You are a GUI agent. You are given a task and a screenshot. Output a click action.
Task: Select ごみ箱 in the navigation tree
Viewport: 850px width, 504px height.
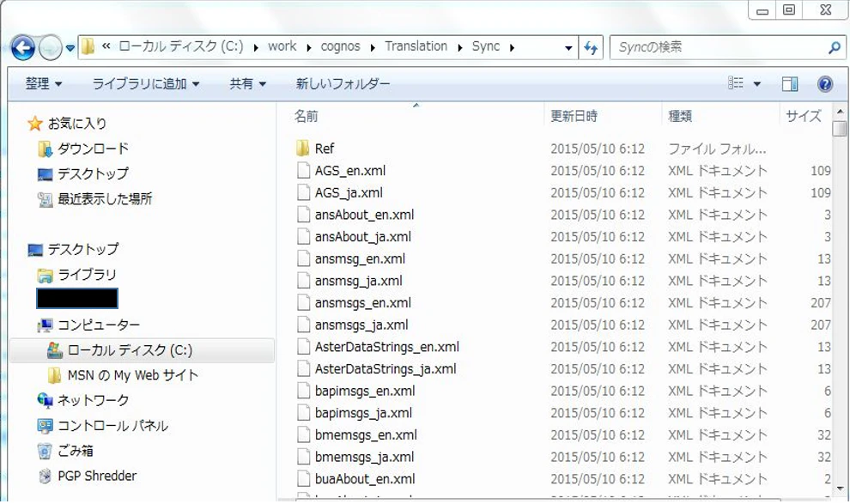(x=65, y=451)
